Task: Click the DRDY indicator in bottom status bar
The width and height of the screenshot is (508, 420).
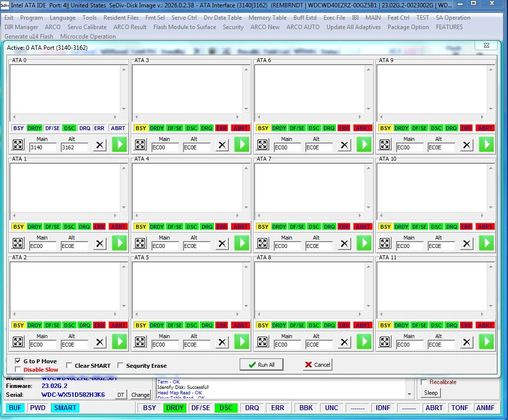Action: click(175, 408)
